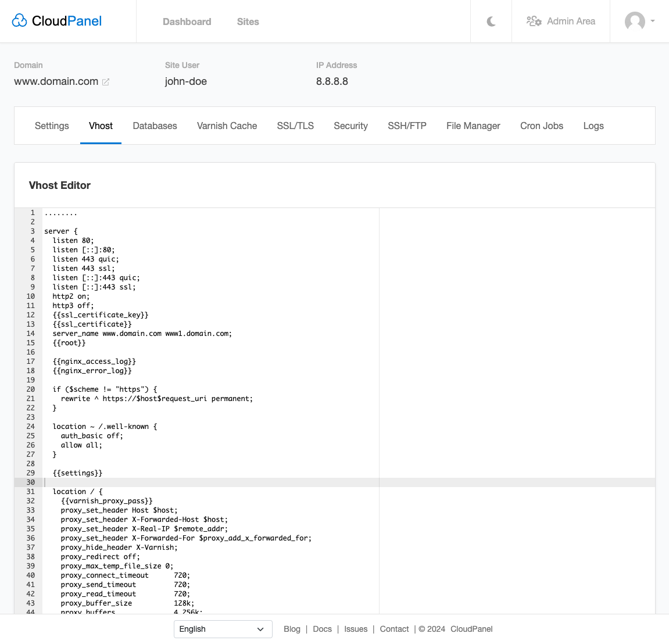Click the Admin Area group icon
Image resolution: width=669 pixels, height=644 pixels.
click(x=533, y=21)
